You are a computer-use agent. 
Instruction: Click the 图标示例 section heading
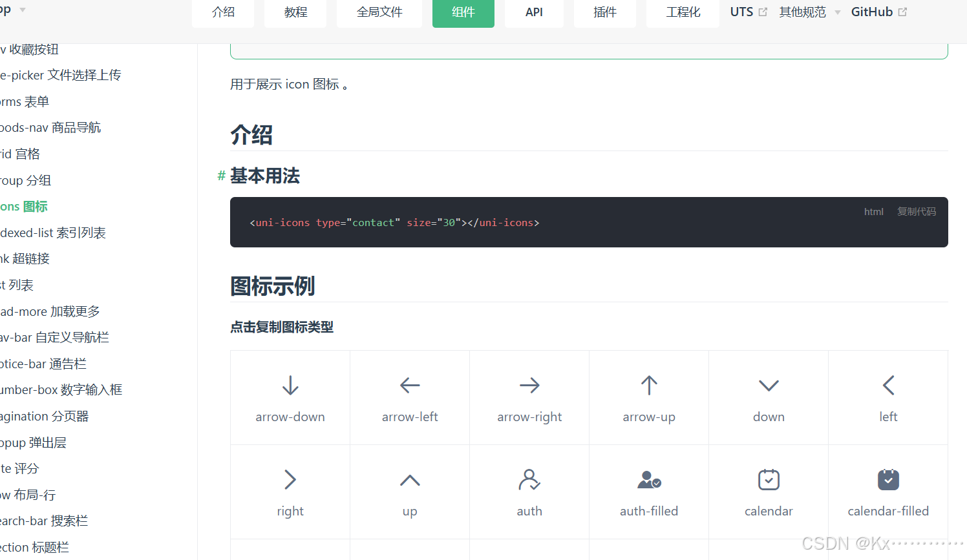[x=273, y=286]
